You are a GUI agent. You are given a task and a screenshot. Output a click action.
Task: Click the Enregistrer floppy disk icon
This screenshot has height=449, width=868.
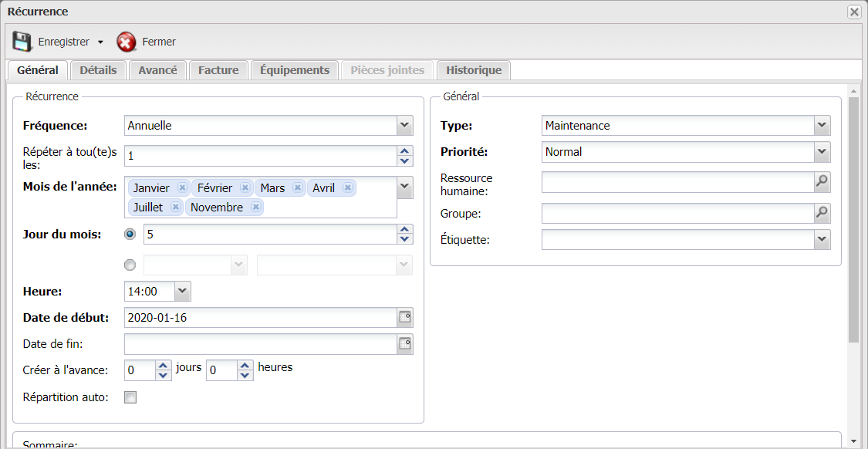[x=22, y=42]
